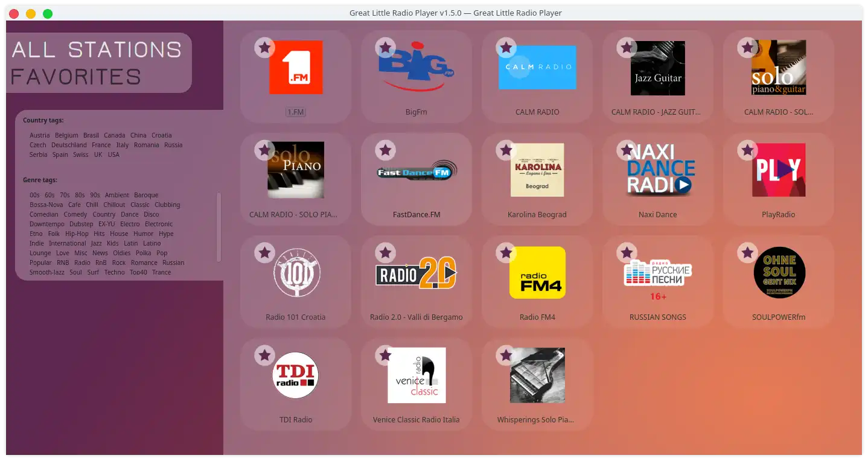Image resolution: width=868 pixels, height=461 pixels.
Task: Filter by the Austria country tag
Action: [40, 135]
